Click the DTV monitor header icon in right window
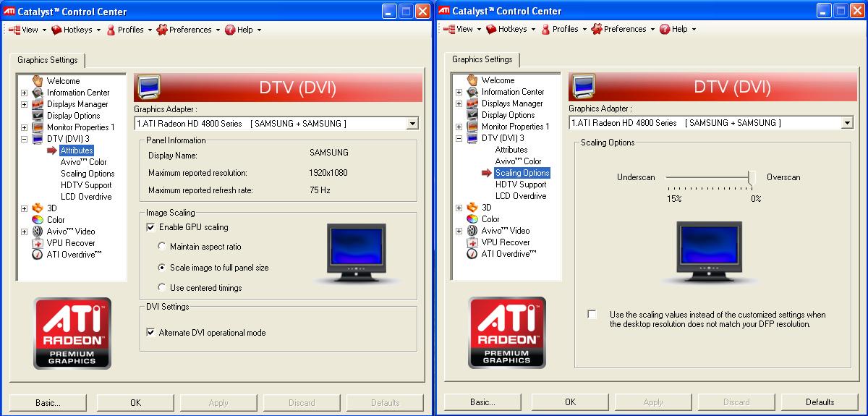 [583, 87]
